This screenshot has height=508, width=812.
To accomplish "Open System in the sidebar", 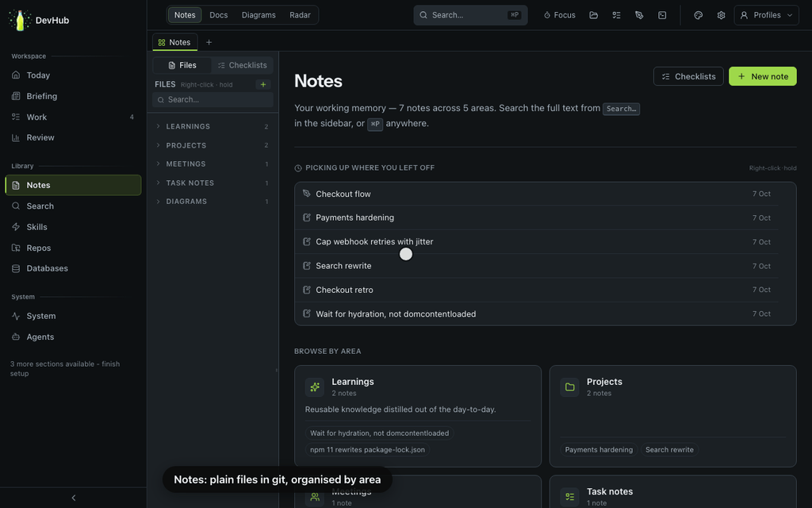I will [x=73, y=316].
